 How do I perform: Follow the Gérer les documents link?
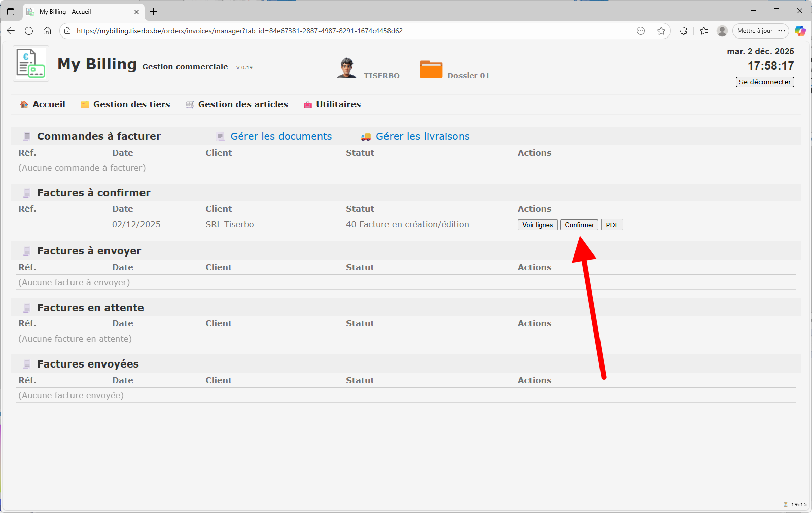(281, 136)
